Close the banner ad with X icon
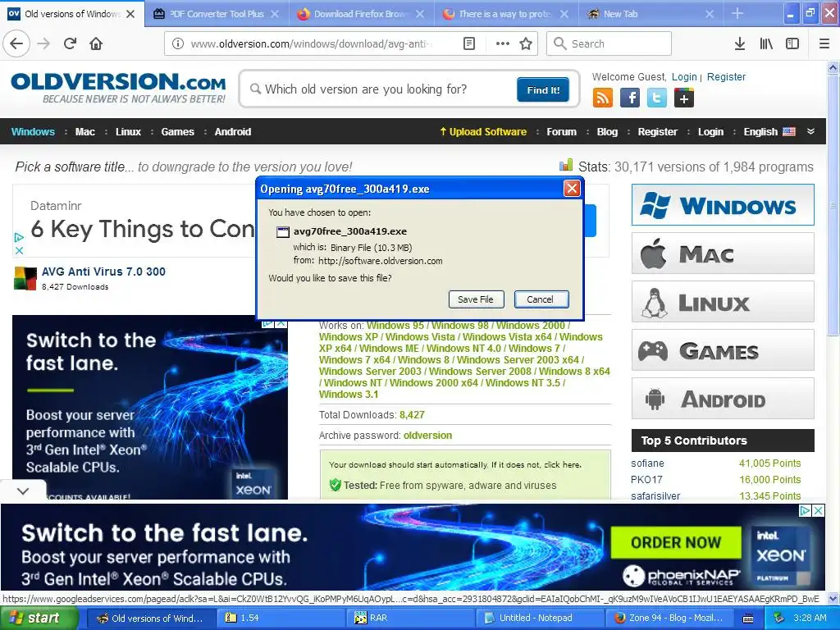Image resolution: width=840 pixels, height=630 pixels. coord(819,510)
